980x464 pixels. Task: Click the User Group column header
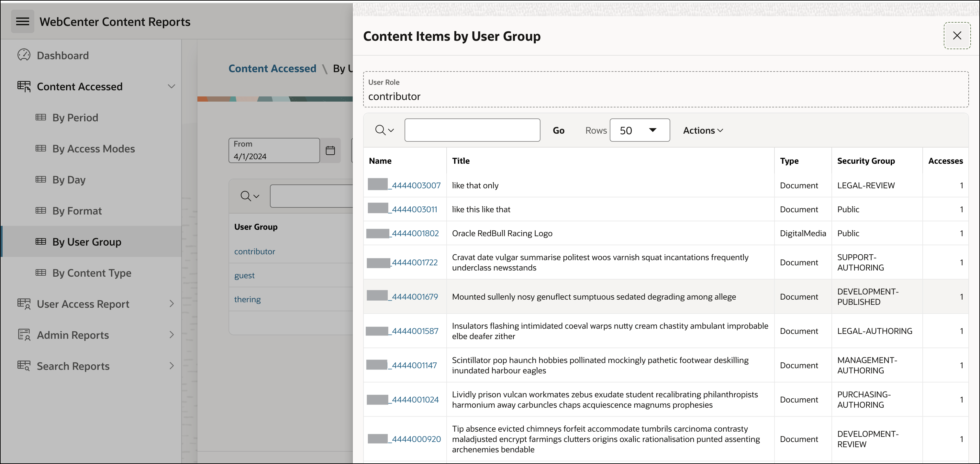[x=256, y=227]
